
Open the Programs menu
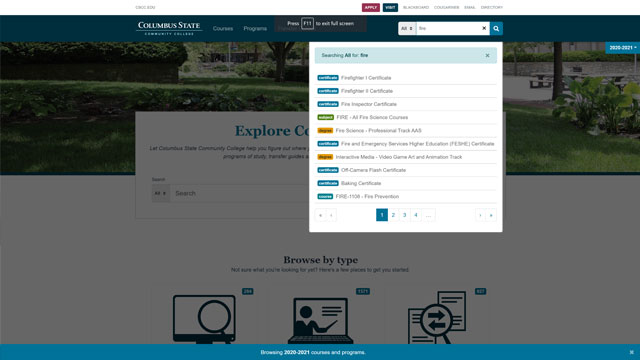(x=255, y=29)
